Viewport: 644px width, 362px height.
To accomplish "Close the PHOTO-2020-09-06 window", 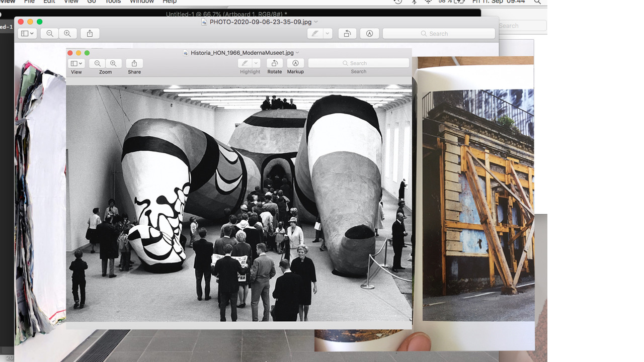I will point(21,22).
